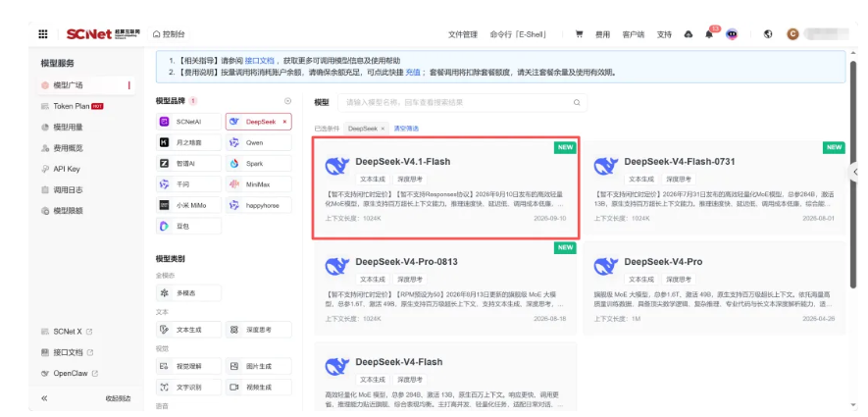Image resolution: width=868 pixels, height=417 pixels.
Task: Deselect DeepSeek brand filter via its x
Action: (x=284, y=122)
